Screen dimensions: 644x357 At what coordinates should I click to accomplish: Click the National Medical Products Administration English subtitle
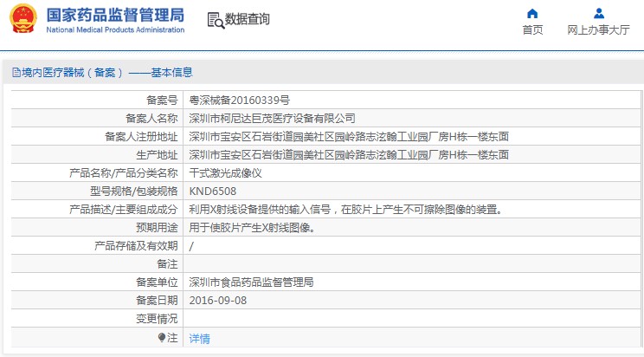(114, 29)
